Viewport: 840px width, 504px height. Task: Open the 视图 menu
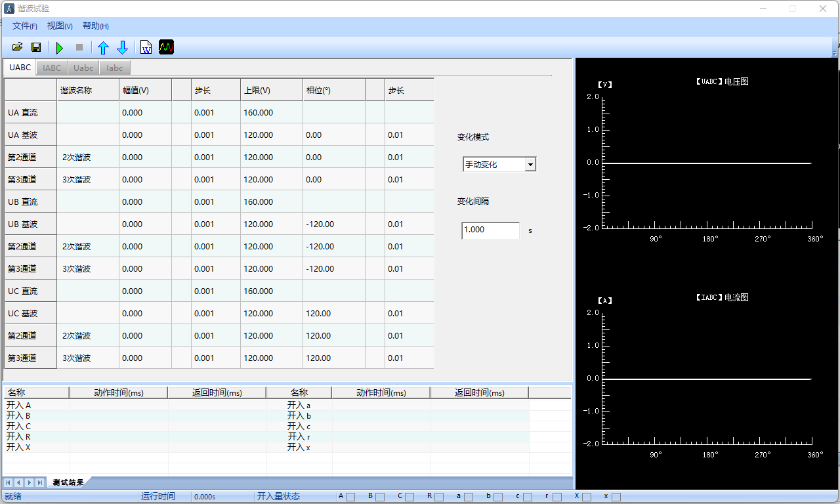60,26
